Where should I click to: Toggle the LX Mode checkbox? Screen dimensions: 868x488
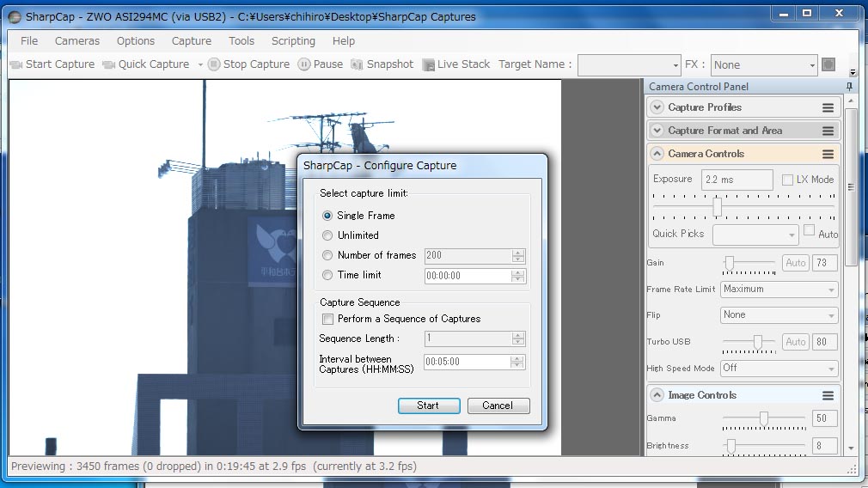787,180
